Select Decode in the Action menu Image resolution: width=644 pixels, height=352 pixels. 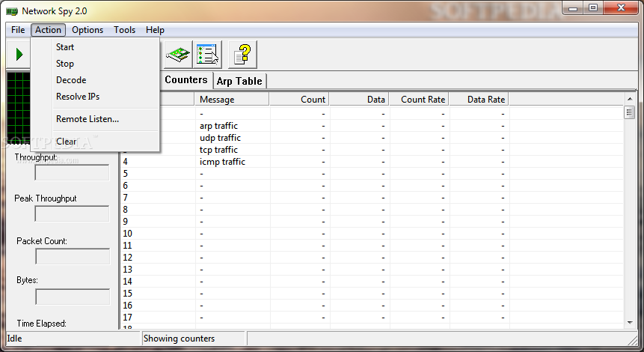click(x=95, y=80)
